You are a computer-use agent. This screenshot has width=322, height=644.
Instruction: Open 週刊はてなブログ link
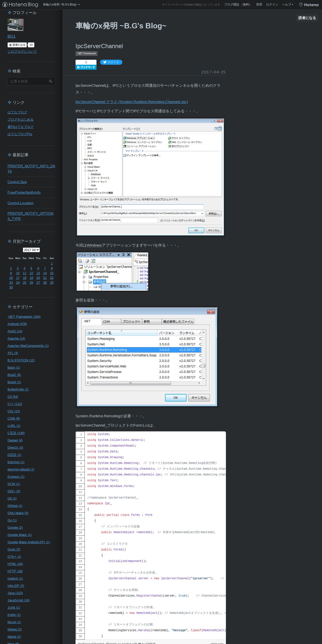pos(21,127)
